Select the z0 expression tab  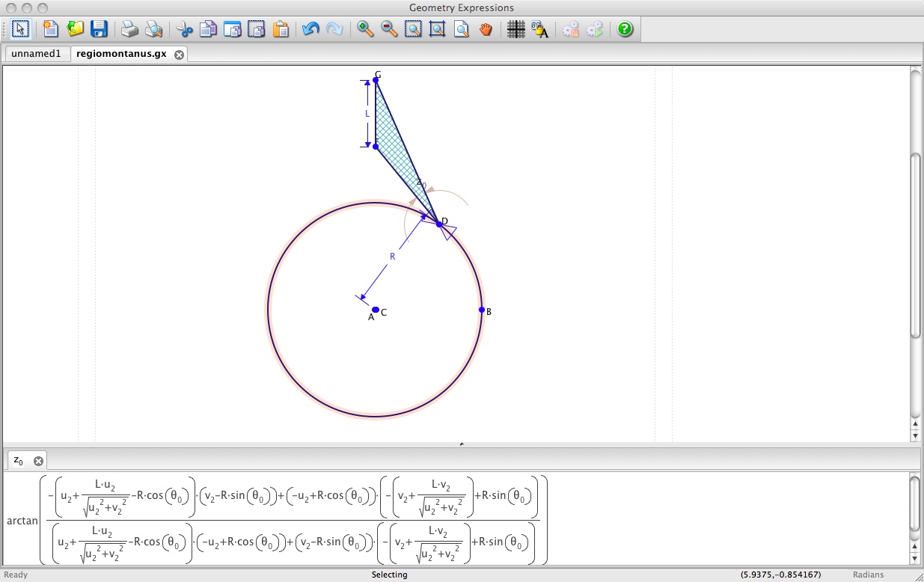pos(19,460)
